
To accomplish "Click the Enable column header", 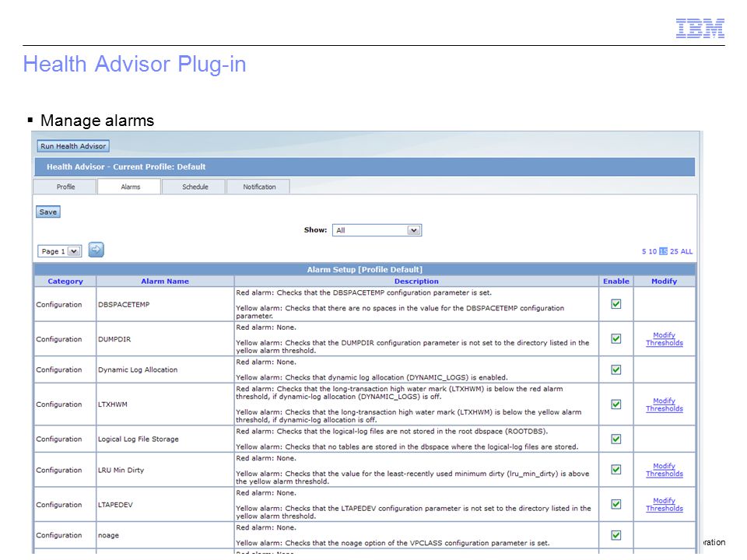I will 616,282.
